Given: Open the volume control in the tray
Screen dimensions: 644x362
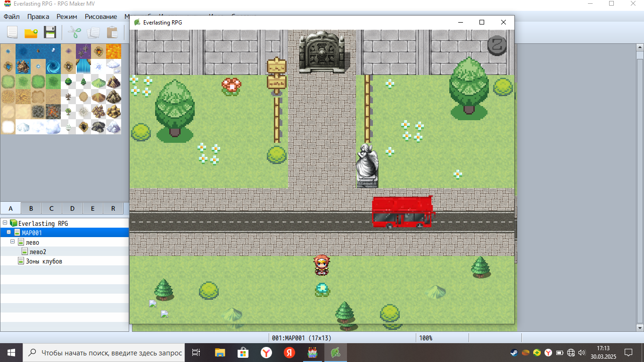Looking at the screenshot, I should click(582, 352).
